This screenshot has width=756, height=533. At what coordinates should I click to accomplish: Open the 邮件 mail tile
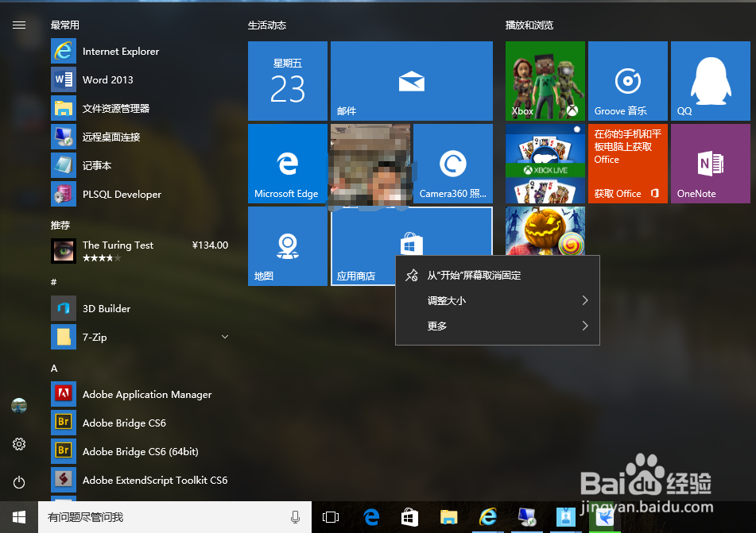[412, 81]
